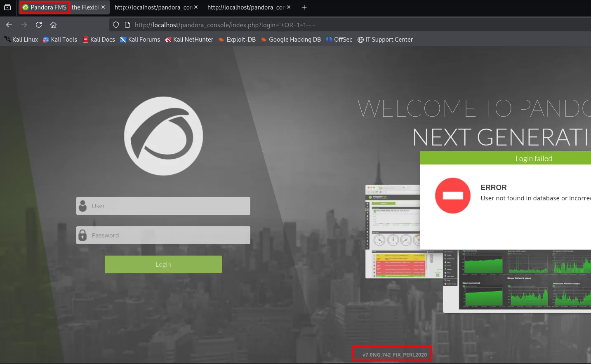
Task: Click the Pandora FMS round logo
Action: 163,136
